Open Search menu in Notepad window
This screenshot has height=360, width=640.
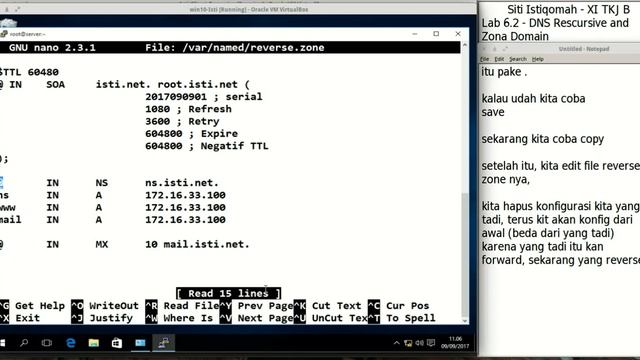pos(518,59)
